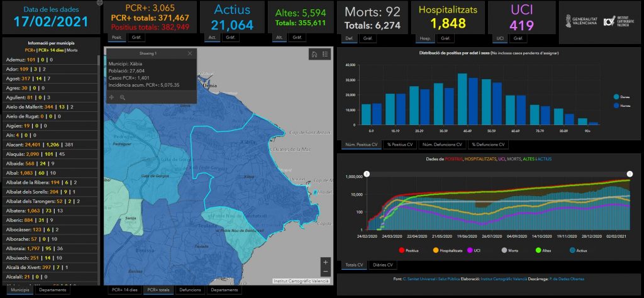Select Alcalà de Xivert row in list

(50, 267)
